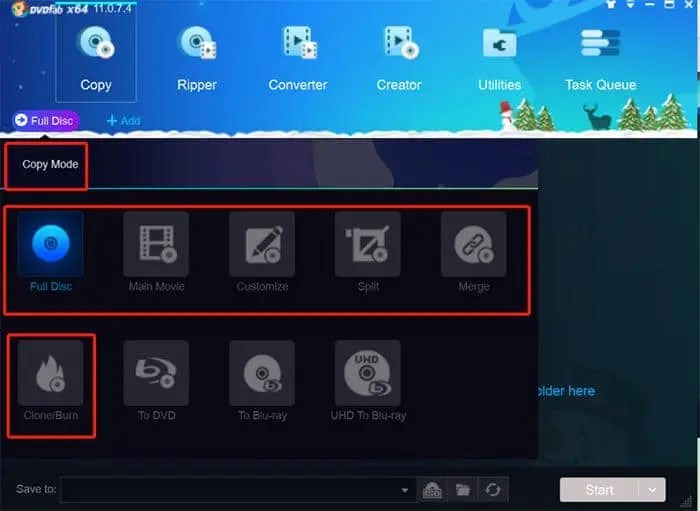
Task: Click the DVDFab logo icon
Action: (x=19, y=8)
